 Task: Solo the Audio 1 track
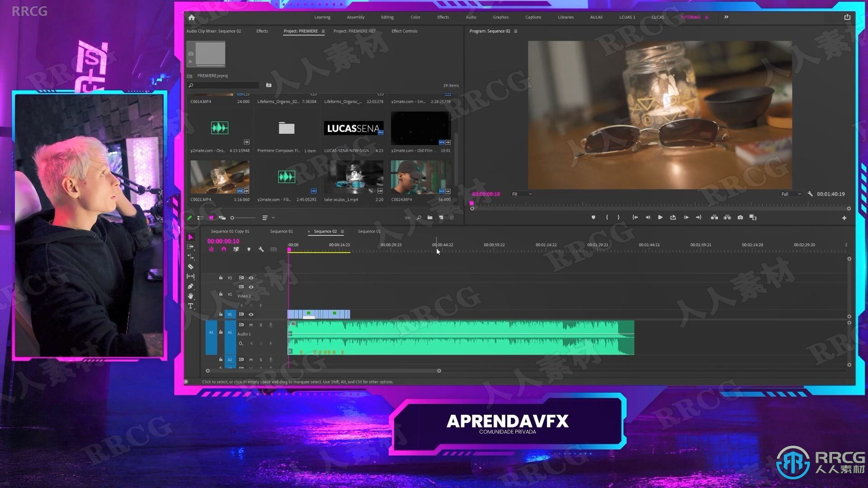[x=261, y=325]
